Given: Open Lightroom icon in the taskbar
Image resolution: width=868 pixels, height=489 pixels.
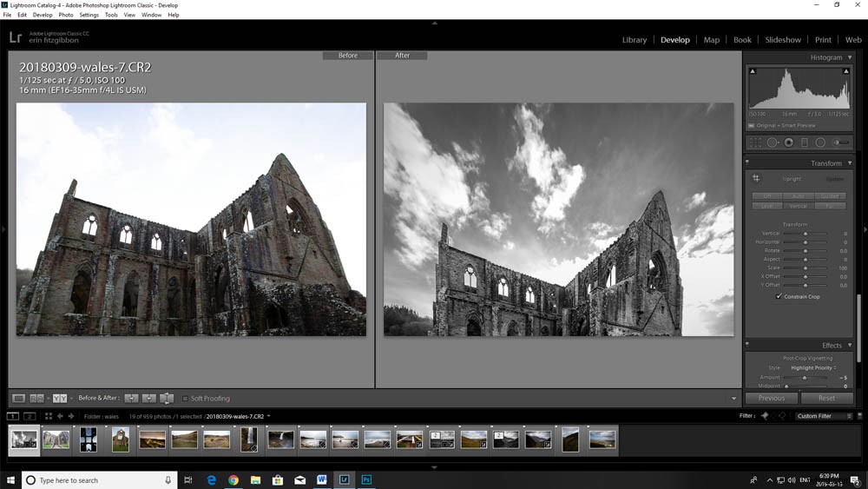Looking at the screenshot, I should click(345, 479).
